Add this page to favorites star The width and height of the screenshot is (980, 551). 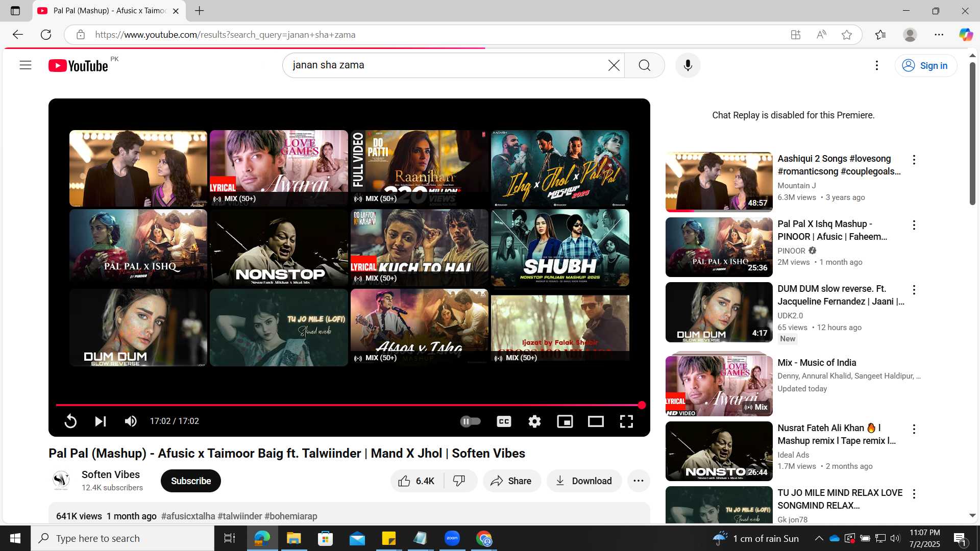click(847, 35)
